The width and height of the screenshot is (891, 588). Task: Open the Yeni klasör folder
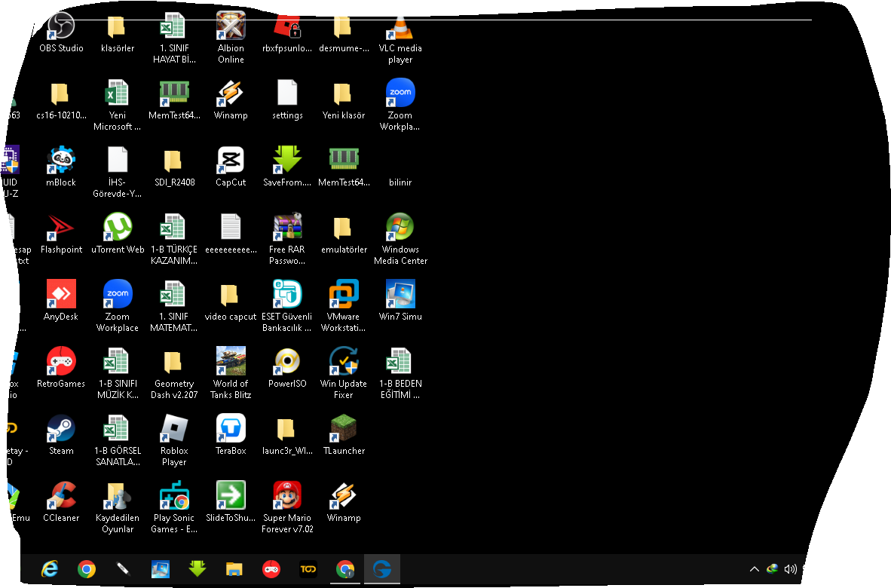[x=344, y=100]
